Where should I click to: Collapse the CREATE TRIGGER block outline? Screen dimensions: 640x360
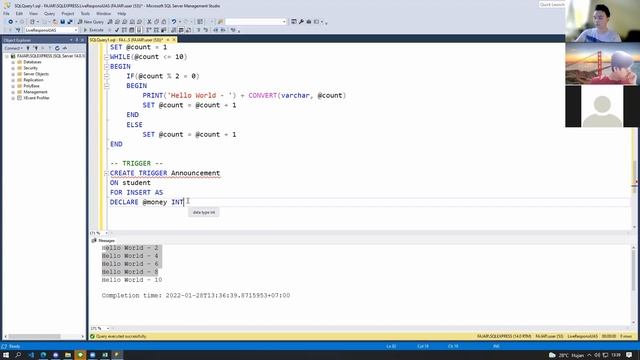107,173
